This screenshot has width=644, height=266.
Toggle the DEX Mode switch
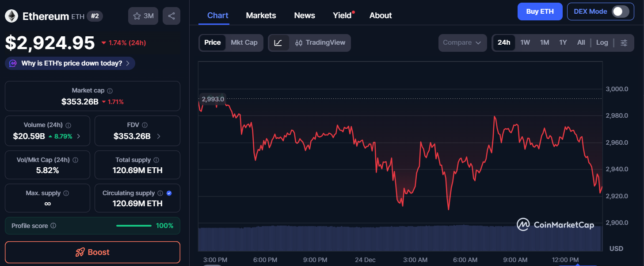pyautogui.click(x=620, y=12)
